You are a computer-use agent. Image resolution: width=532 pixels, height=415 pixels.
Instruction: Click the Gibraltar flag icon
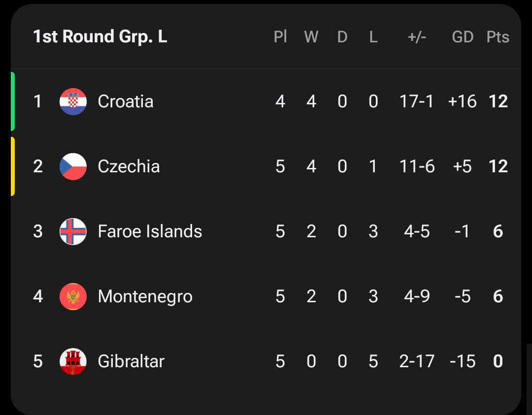point(73,361)
